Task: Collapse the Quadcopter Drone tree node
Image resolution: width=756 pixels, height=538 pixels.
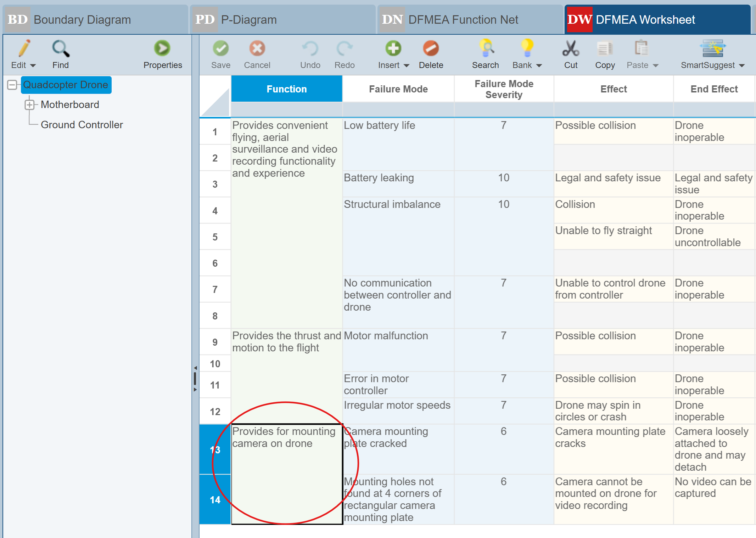Action: pos(12,85)
